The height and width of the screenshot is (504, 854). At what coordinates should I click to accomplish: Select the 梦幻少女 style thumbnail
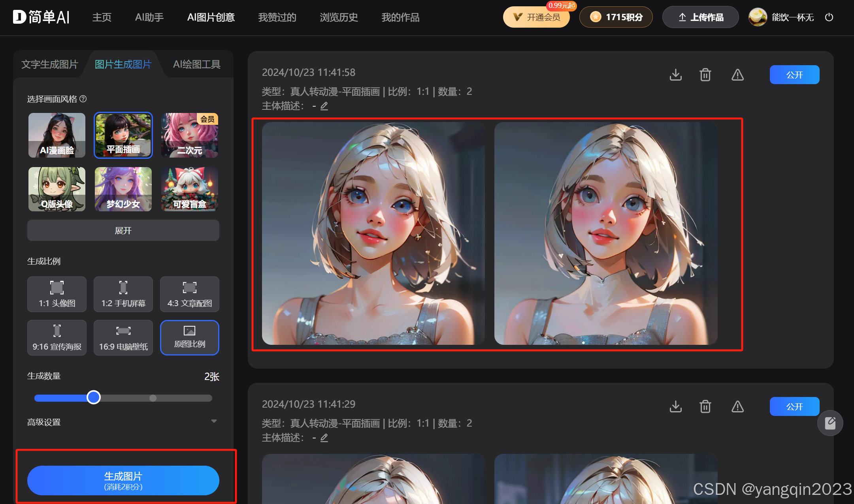[123, 189]
